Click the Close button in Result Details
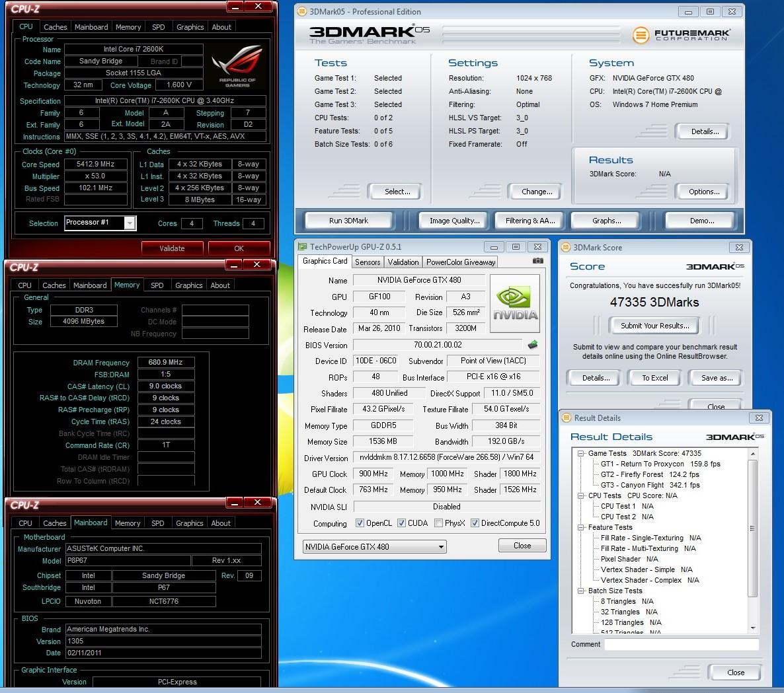 (736, 673)
